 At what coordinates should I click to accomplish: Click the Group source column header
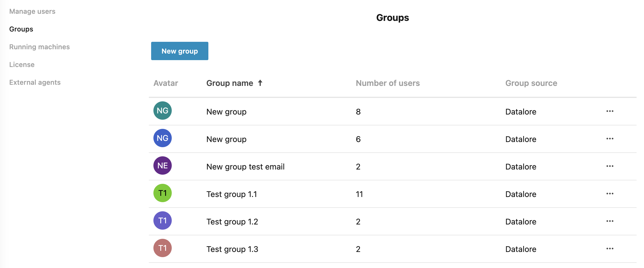point(531,83)
